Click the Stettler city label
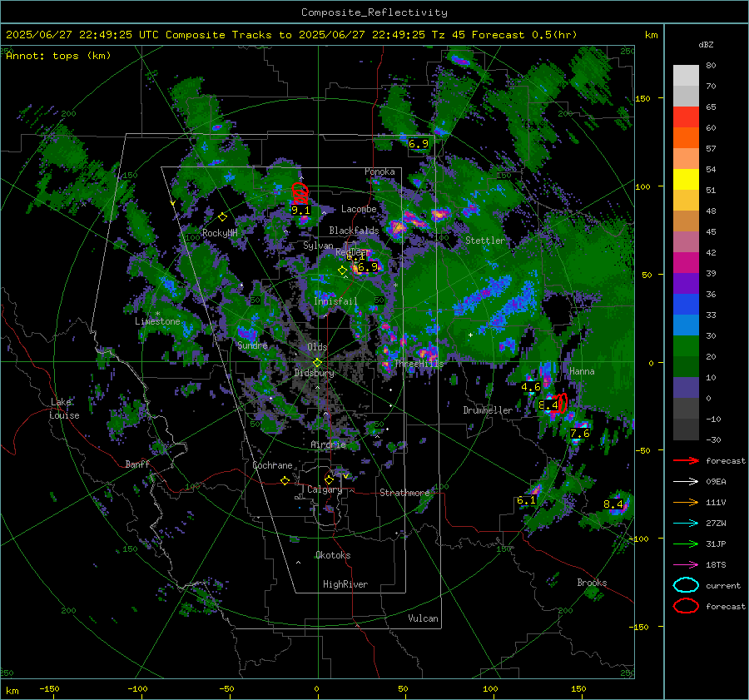The image size is (749, 700). tap(485, 241)
